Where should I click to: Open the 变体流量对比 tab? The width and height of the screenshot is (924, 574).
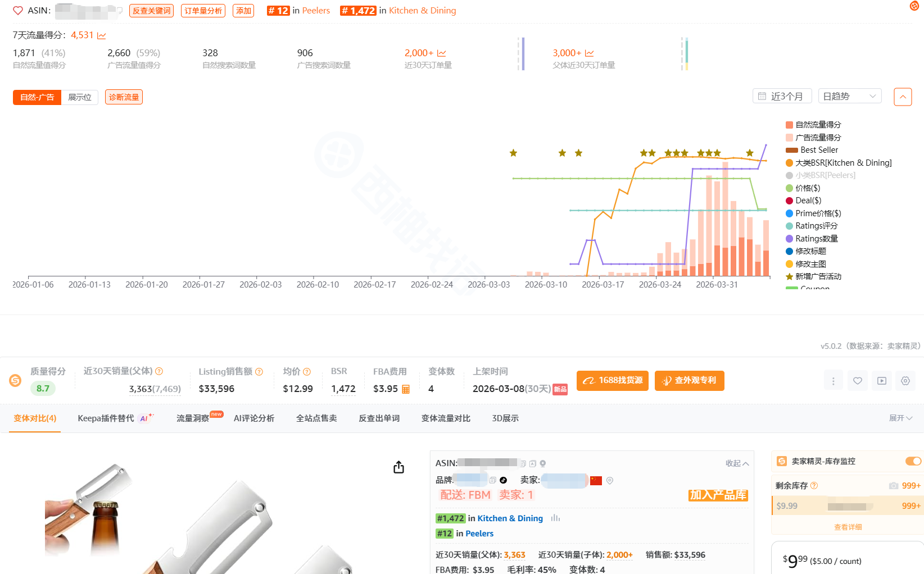click(x=446, y=418)
